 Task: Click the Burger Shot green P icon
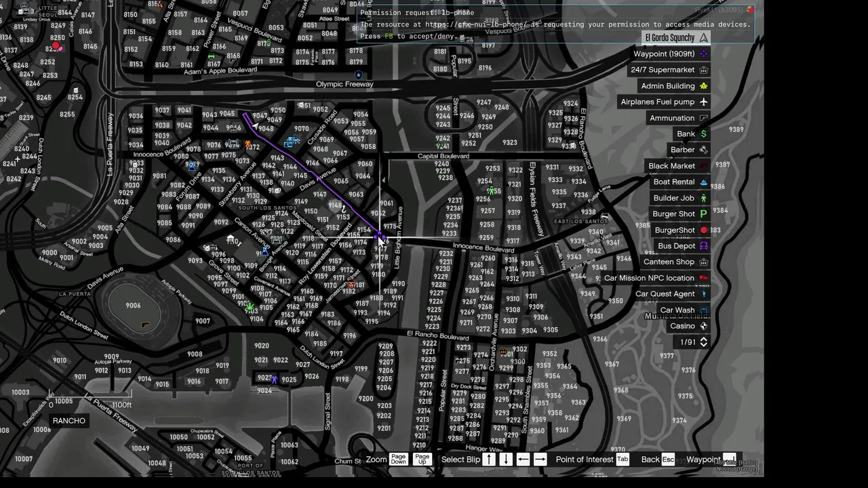[x=704, y=214]
